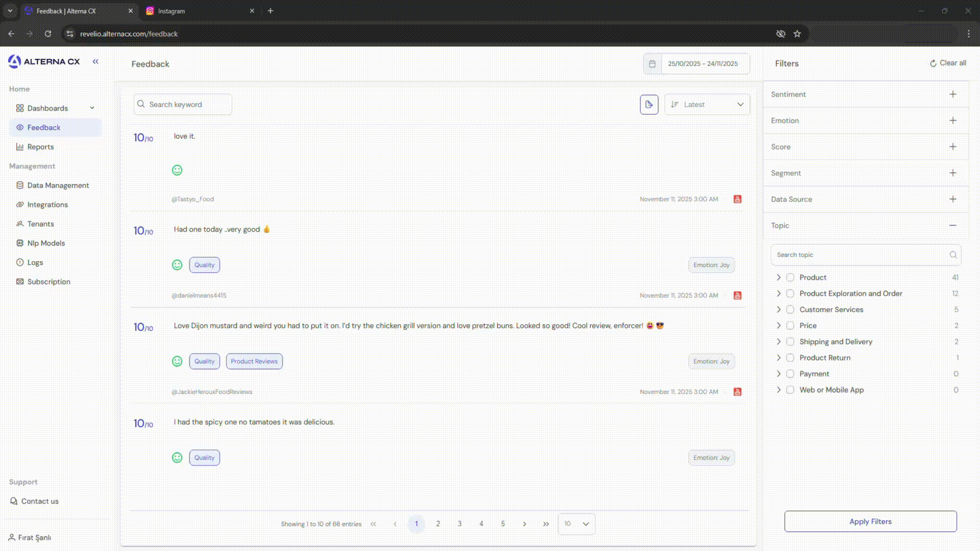980x551 pixels.
Task: Click the browser back arrow
Action: 11,34
